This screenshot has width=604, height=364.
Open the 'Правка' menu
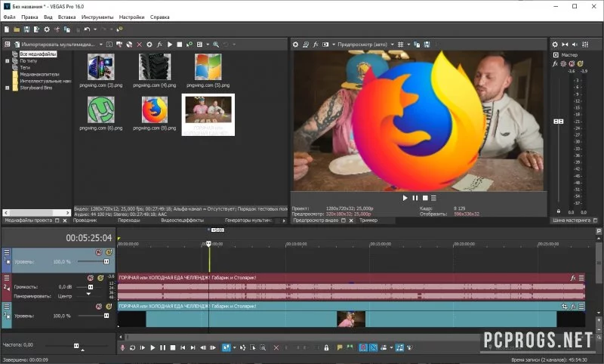[x=29, y=17]
